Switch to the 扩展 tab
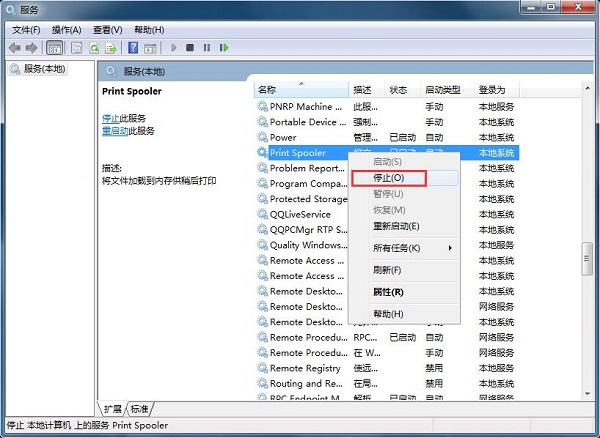Viewport: 600px width, 438px height. tap(112, 409)
